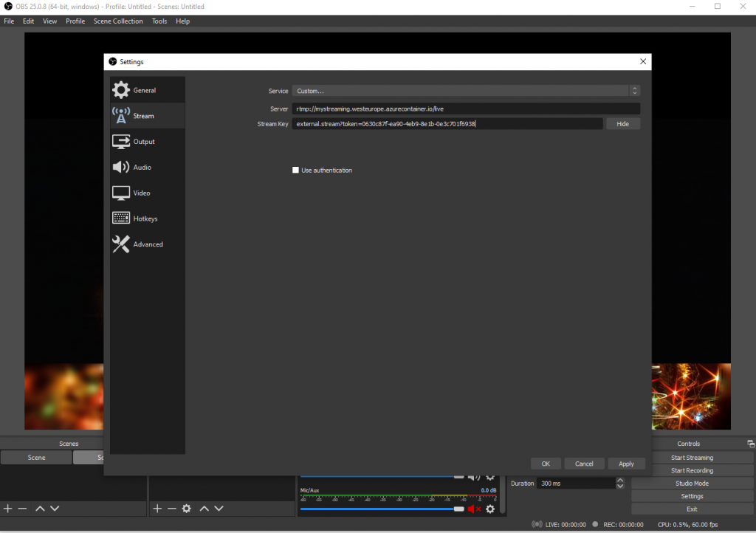Expand the Service dropdown
756x533 pixels.
(465, 91)
